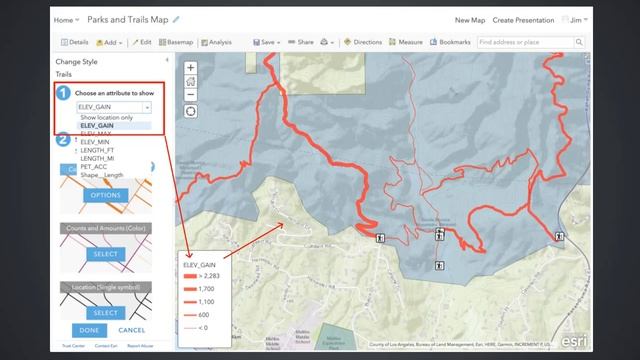640x360 pixels.
Task: Choose ELEV_MAX attribute
Action: 96,133
